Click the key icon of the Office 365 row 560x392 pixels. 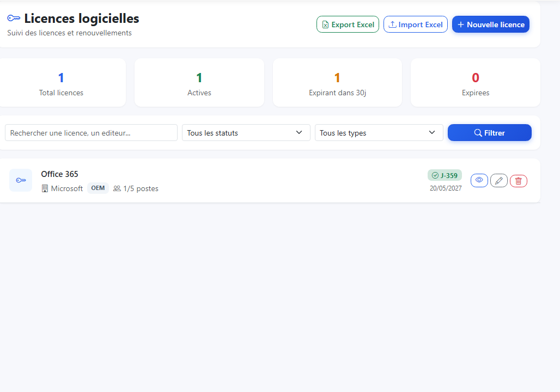(x=21, y=180)
